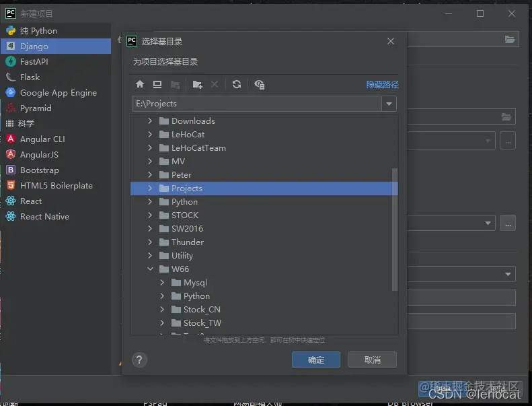The image size is (532, 406).
Task: Expand the LeHoCat folder
Action: [150, 135]
